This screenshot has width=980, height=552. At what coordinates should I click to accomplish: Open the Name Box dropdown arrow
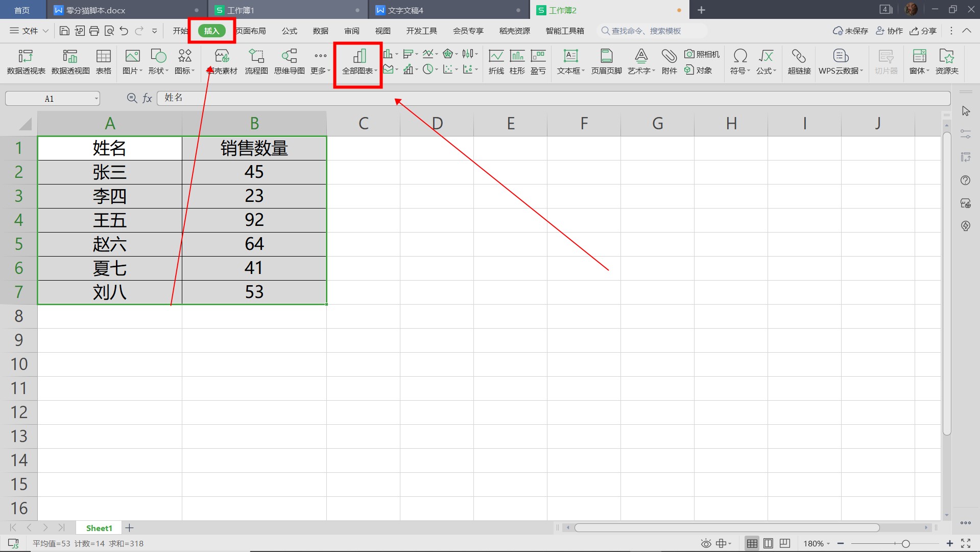96,99
